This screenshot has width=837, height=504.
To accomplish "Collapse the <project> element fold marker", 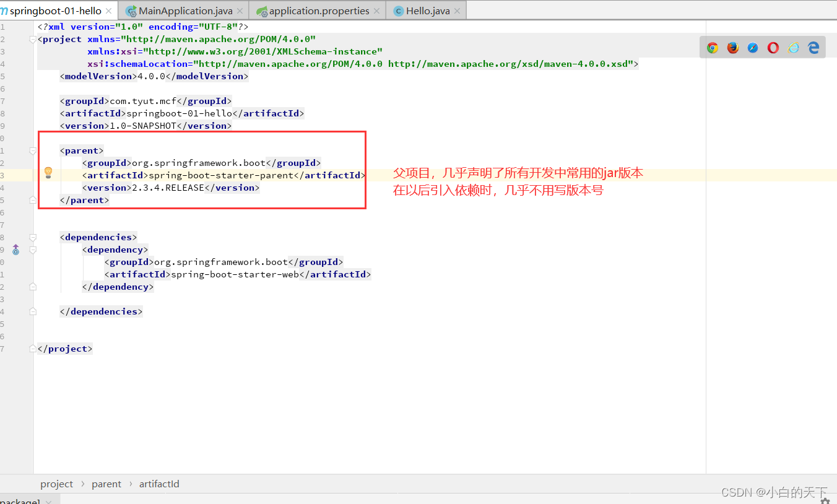I will [32, 39].
